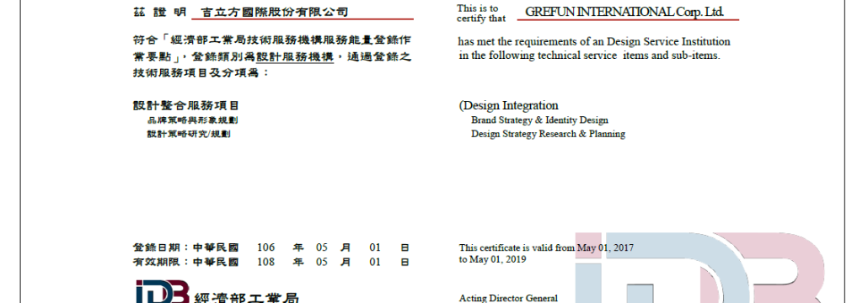The image size is (868, 303).
Task: Click the Design Integration heading
Action: tap(508, 105)
